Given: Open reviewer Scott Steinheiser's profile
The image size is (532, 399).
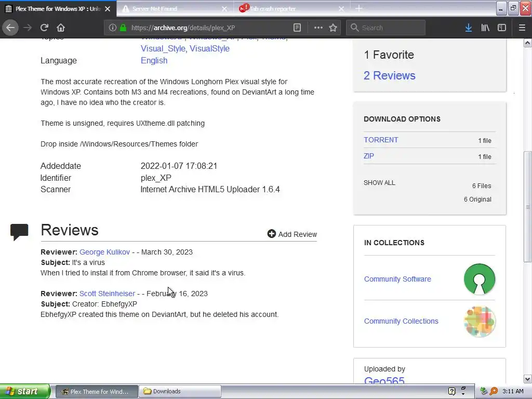Looking at the screenshot, I should tap(107, 294).
